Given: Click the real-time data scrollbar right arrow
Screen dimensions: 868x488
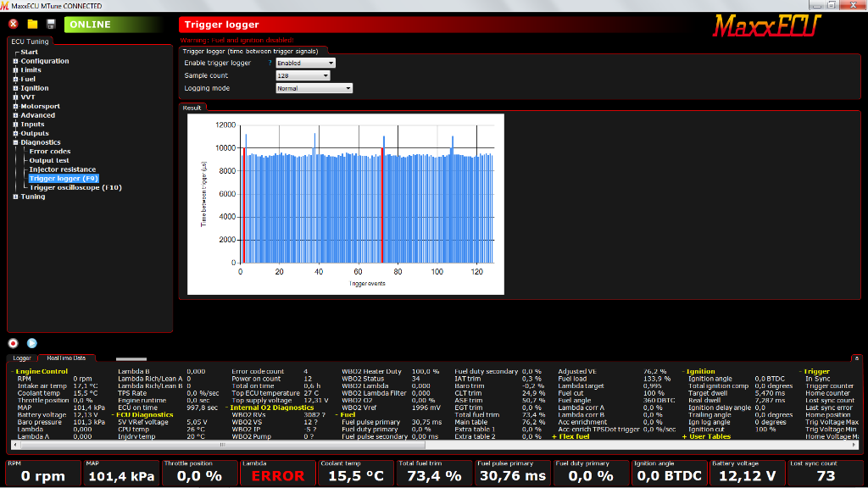Looking at the screenshot, I should coord(856,444).
